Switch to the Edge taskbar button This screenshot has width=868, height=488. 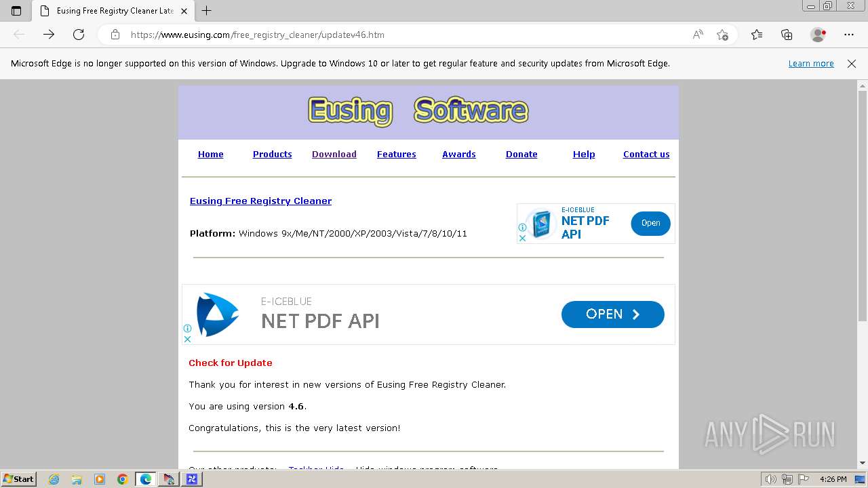coord(146,479)
